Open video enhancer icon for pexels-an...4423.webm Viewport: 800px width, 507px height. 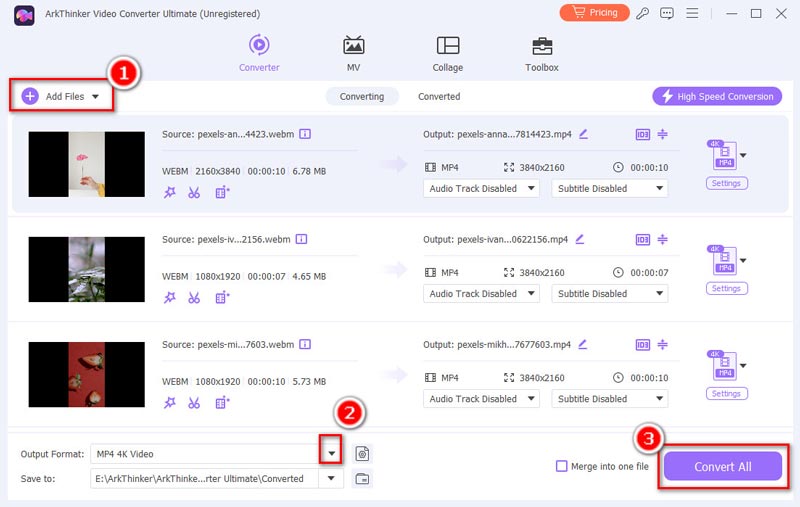(x=222, y=192)
